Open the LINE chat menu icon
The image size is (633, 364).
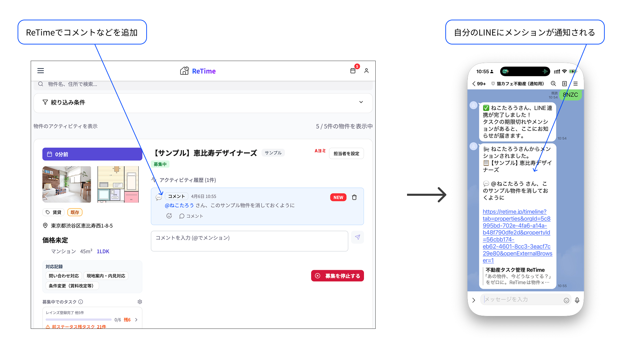(575, 83)
